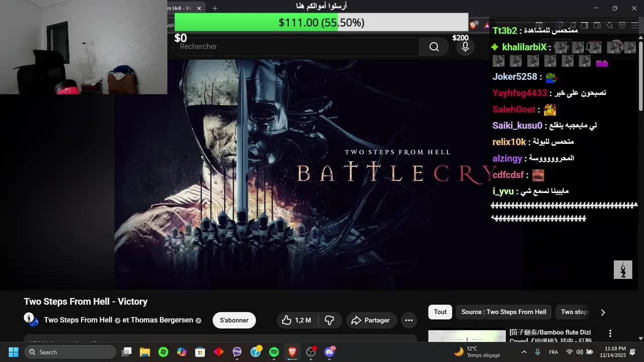Image resolution: width=644 pixels, height=362 pixels.
Task: Dislike the Victory video
Action: (330, 320)
